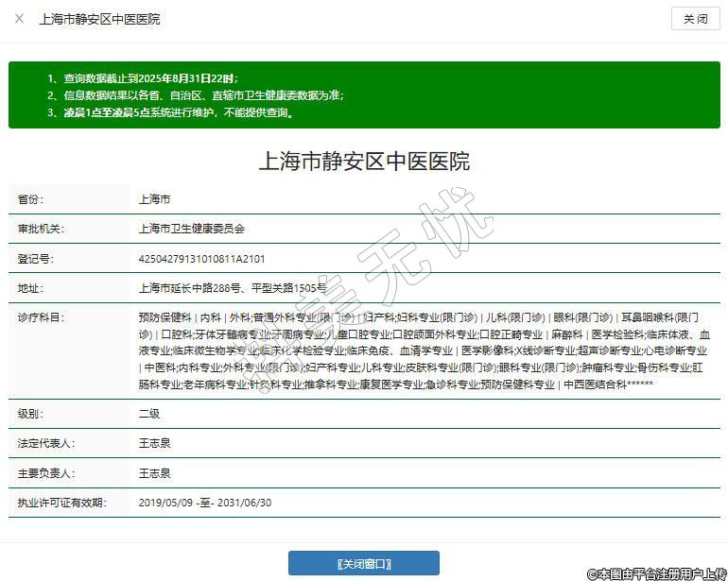Click the header title text beside the X icon

click(x=99, y=19)
